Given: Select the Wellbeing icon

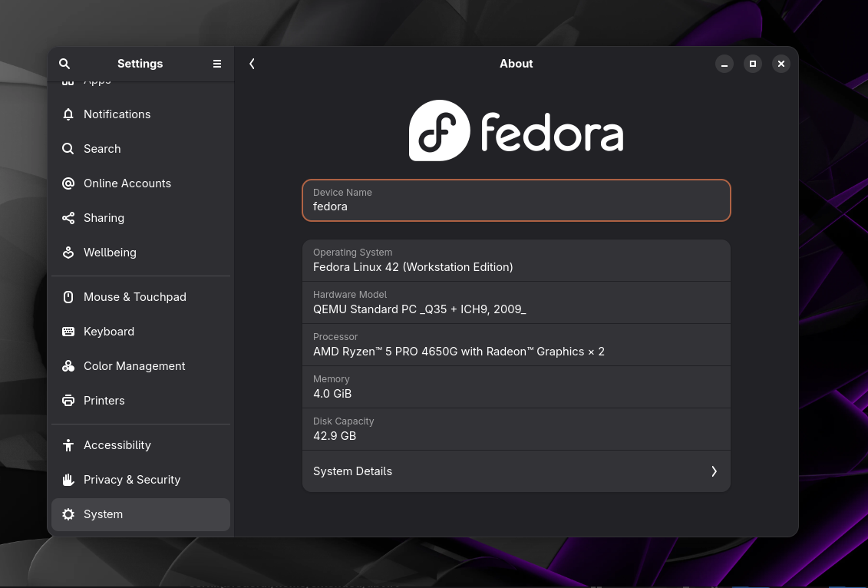Looking at the screenshot, I should (x=68, y=252).
